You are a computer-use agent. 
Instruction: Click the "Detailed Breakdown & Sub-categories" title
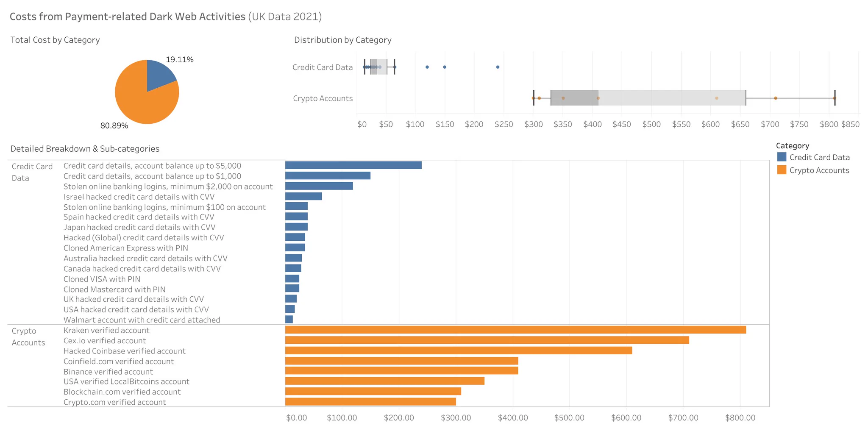pyautogui.click(x=85, y=149)
